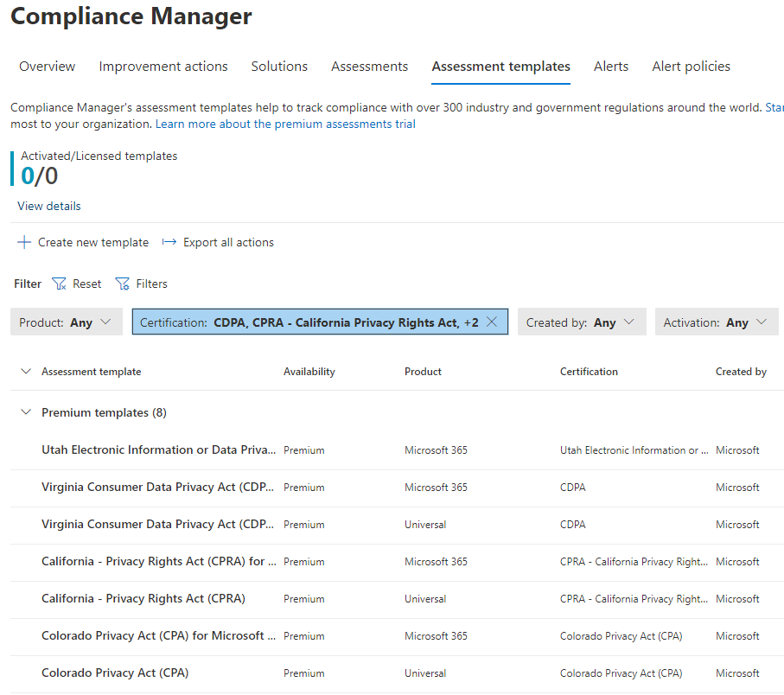
Task: Remove the Certification filter with the X
Action: pyautogui.click(x=492, y=322)
